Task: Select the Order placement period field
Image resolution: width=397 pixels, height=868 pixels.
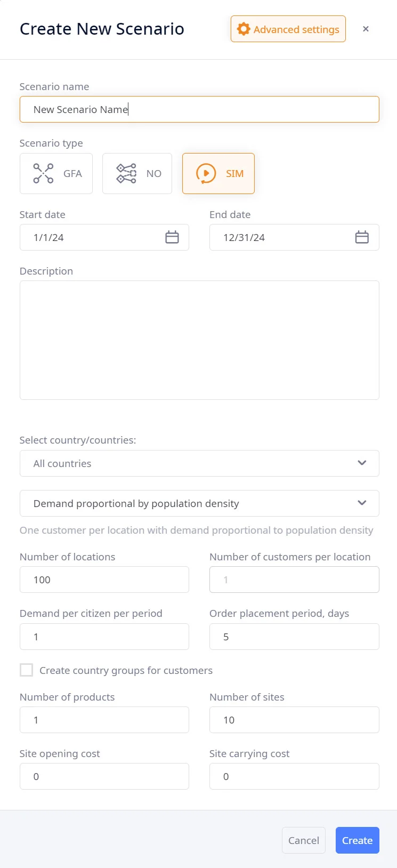Action: pyautogui.click(x=294, y=637)
